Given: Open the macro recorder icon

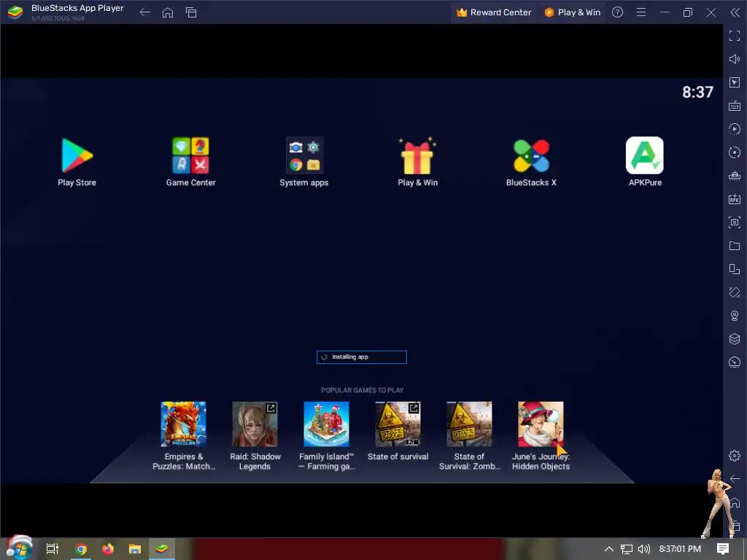Looking at the screenshot, I should tap(735, 129).
